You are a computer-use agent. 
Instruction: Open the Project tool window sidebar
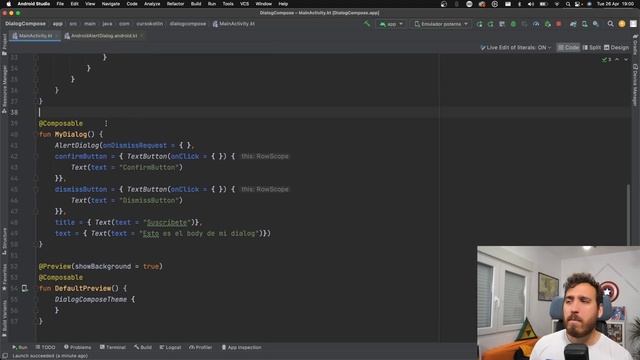4,44
